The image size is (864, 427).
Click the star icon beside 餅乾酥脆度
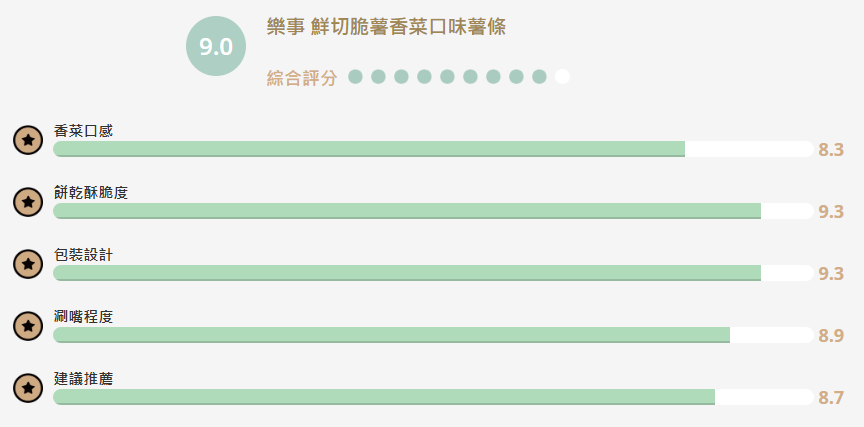[x=28, y=202]
